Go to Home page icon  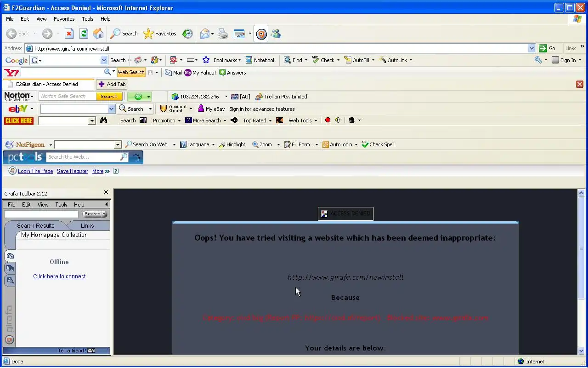point(98,34)
